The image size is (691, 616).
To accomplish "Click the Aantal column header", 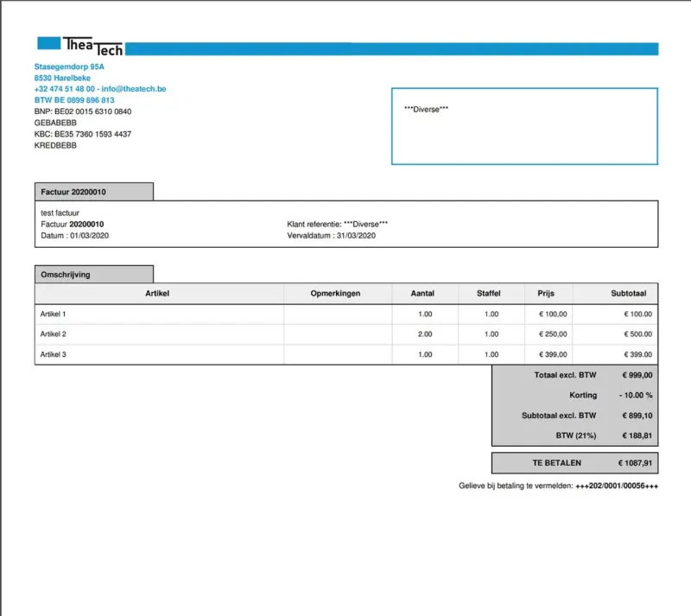I will pyautogui.click(x=422, y=293).
